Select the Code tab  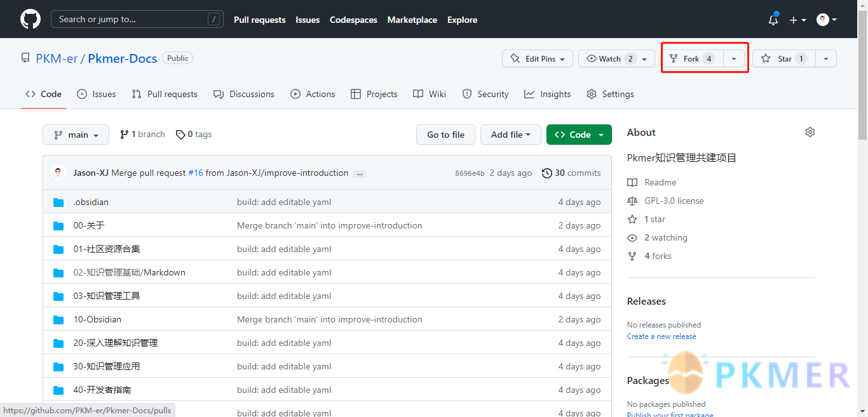[44, 94]
